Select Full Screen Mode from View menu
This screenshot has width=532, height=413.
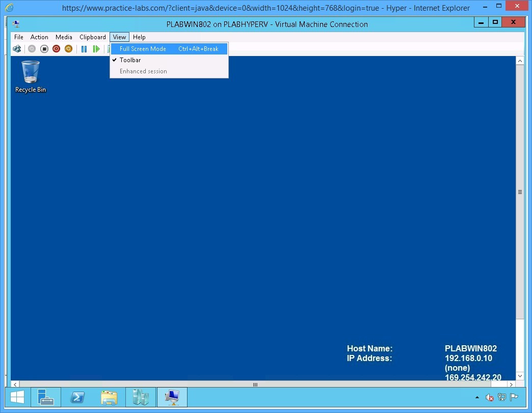tap(143, 48)
